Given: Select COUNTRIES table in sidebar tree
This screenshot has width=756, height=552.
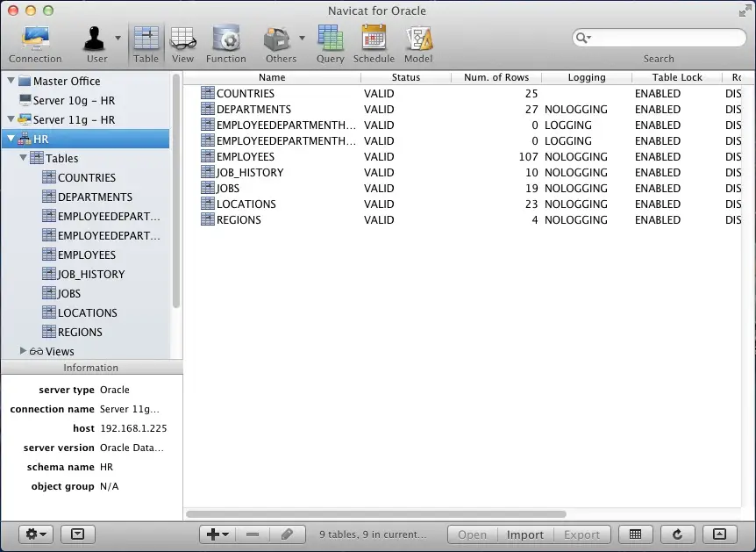Looking at the screenshot, I should 87,177.
